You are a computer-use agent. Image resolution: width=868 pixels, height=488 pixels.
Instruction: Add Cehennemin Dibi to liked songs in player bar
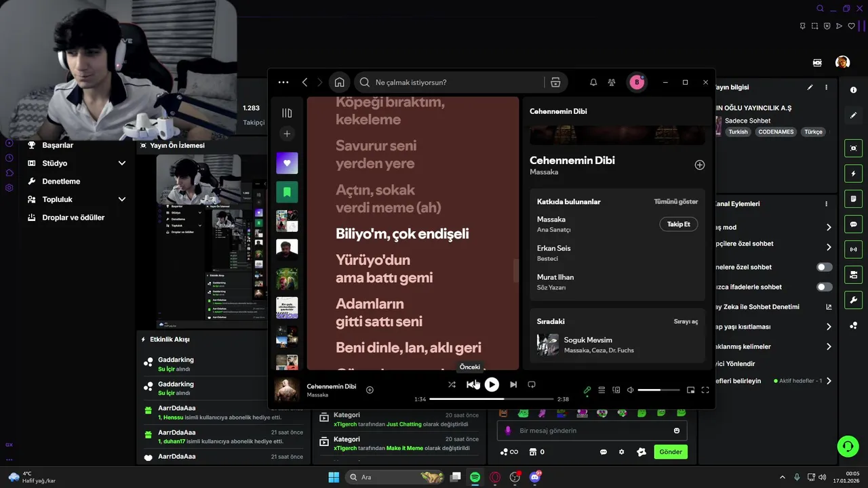370,390
